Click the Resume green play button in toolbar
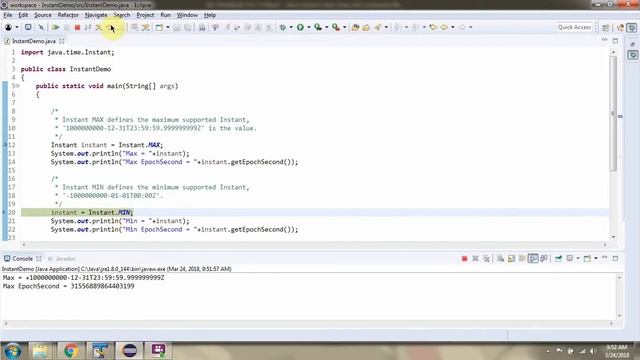 pyautogui.click(x=56, y=27)
